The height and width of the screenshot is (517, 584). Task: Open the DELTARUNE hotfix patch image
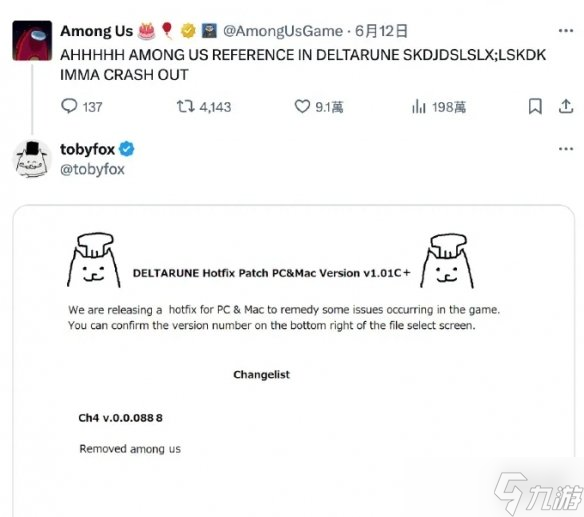tap(294, 361)
